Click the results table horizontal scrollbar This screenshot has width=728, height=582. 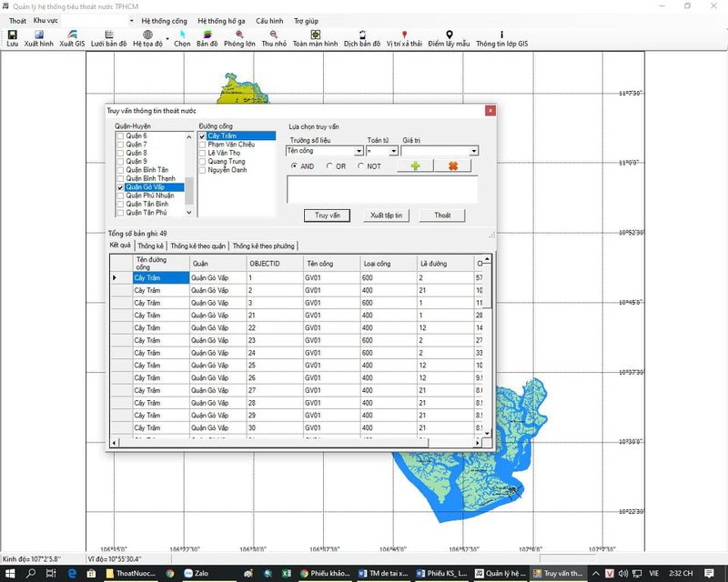point(297,443)
